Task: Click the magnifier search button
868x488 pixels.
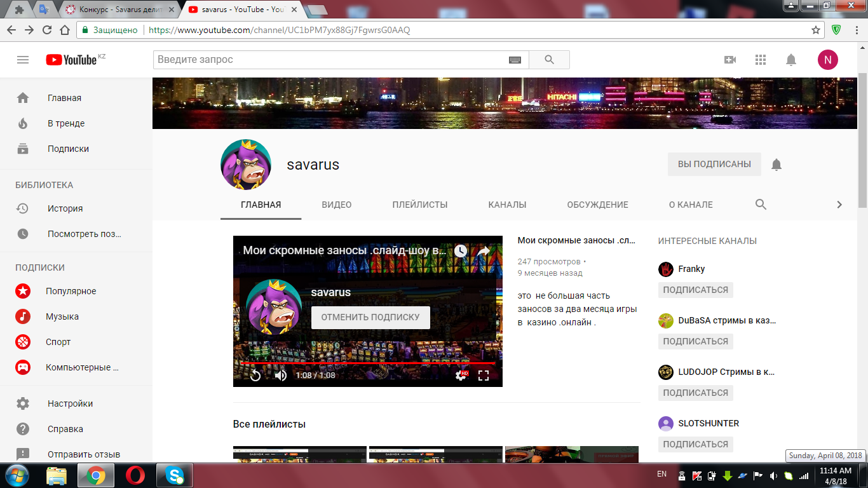Action: click(x=550, y=60)
